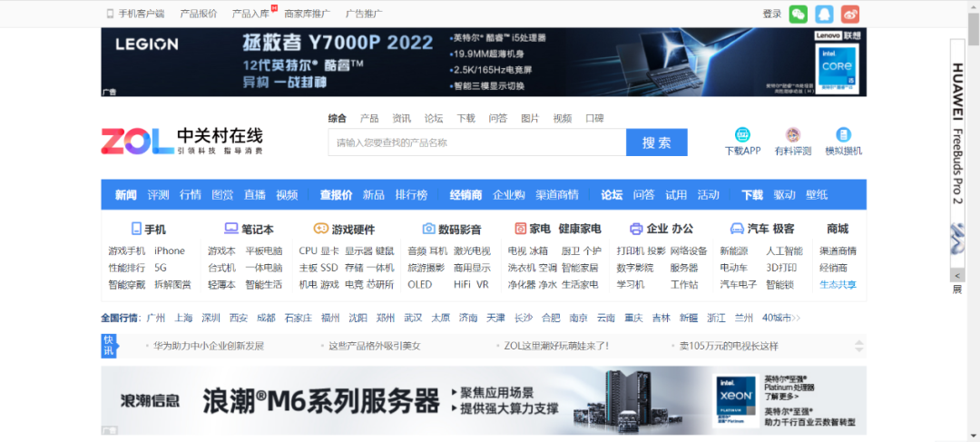
Task: Select the 问答 search tab
Action: coord(498,118)
